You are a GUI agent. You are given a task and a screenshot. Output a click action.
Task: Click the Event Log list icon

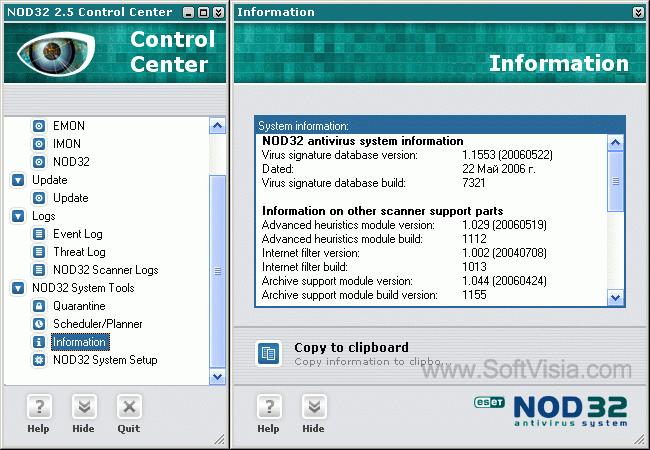39,234
